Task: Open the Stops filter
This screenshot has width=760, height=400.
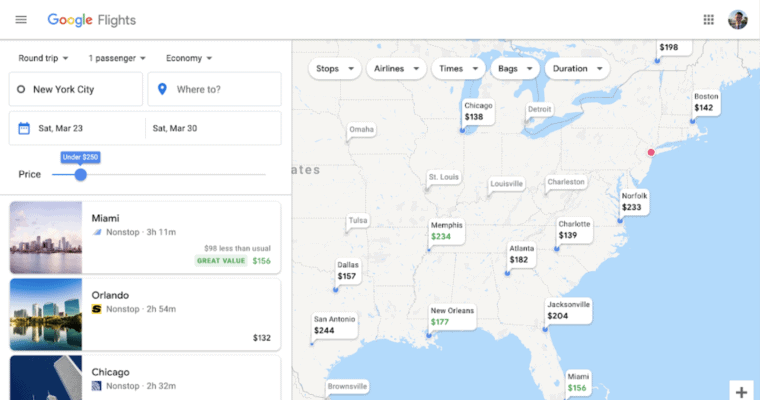Action: [x=334, y=69]
